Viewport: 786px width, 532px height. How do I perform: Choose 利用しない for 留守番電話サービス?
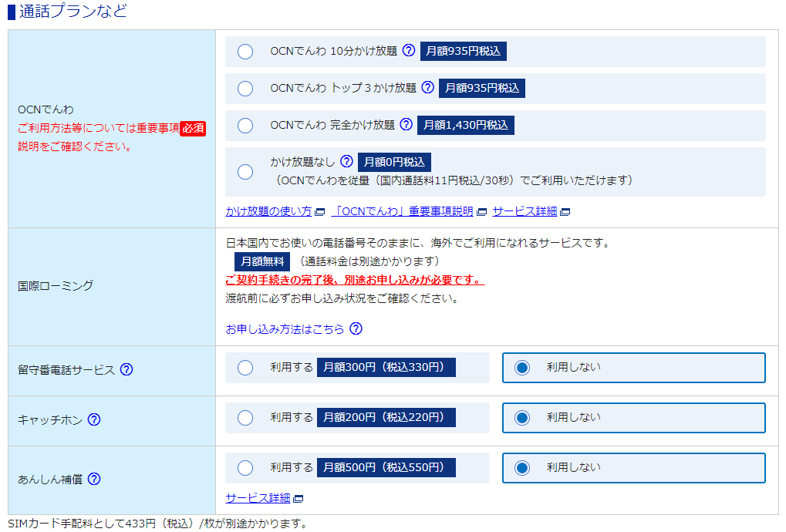coord(522,368)
